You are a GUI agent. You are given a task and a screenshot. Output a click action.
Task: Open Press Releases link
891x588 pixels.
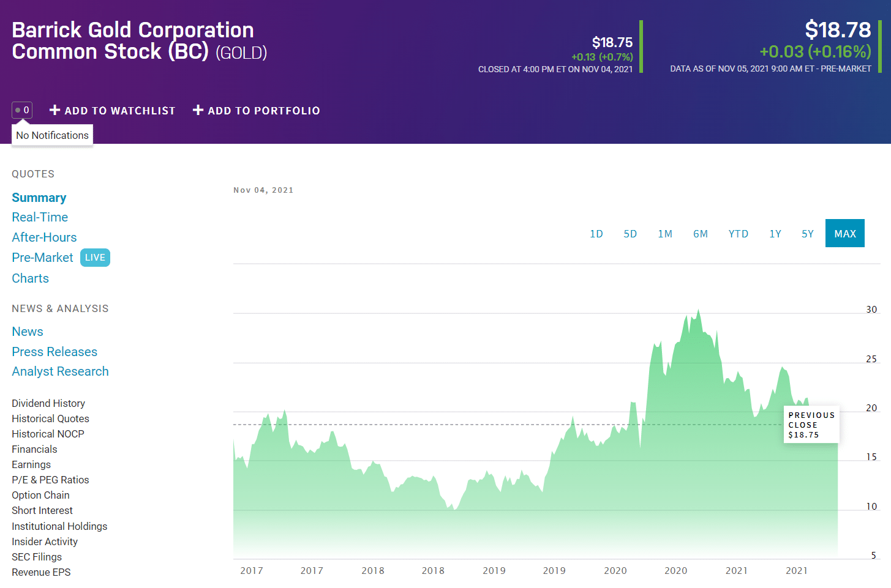click(x=55, y=352)
